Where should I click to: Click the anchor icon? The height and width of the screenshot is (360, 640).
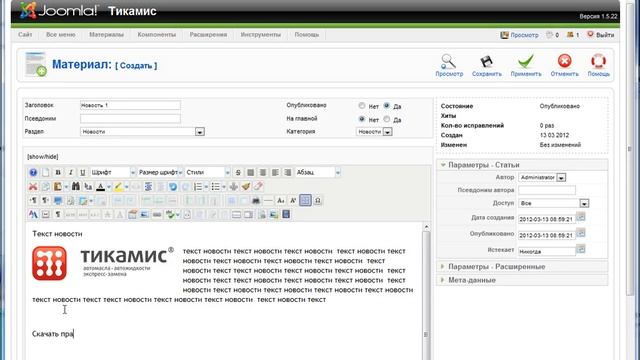pos(233,187)
